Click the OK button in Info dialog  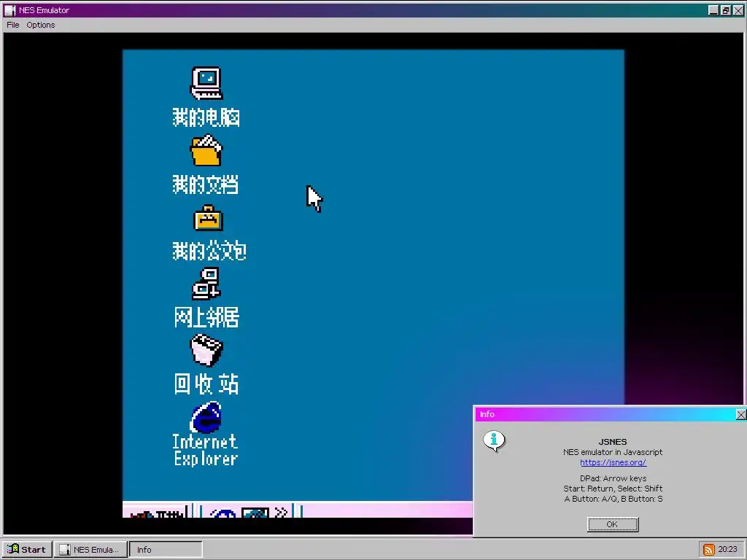(x=613, y=524)
